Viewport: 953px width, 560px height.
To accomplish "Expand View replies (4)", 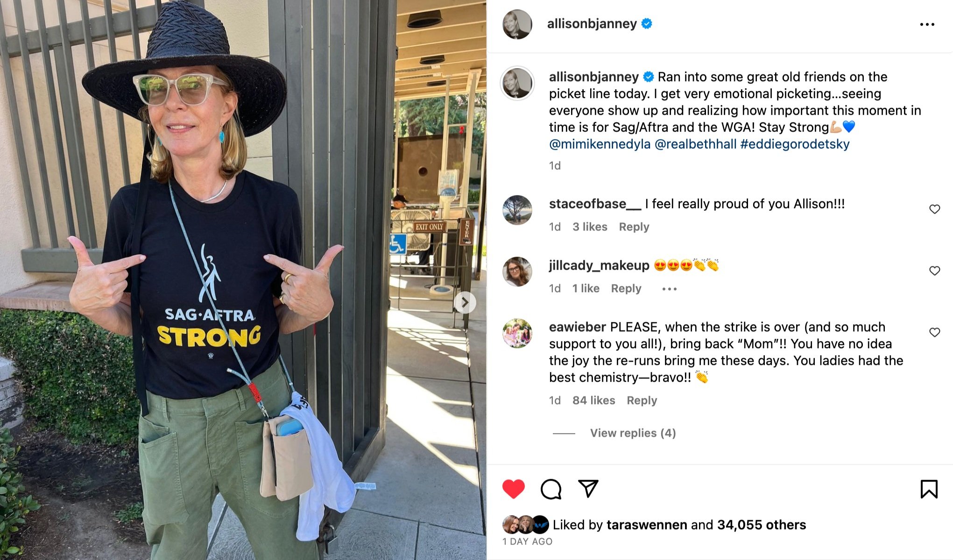I will [633, 433].
